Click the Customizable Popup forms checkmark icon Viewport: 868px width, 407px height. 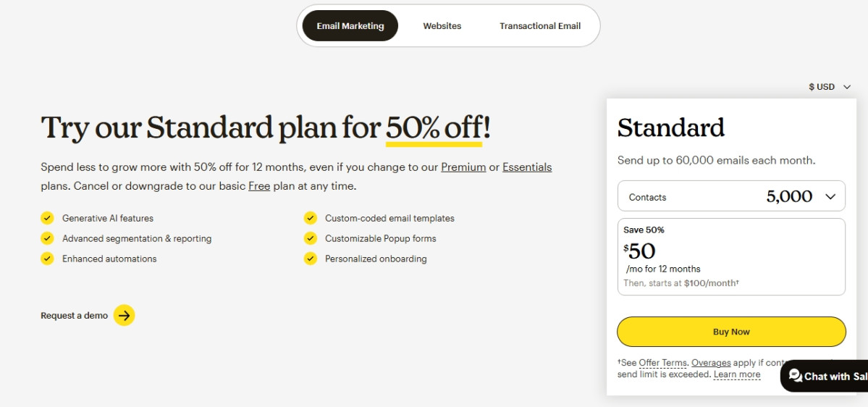311,238
